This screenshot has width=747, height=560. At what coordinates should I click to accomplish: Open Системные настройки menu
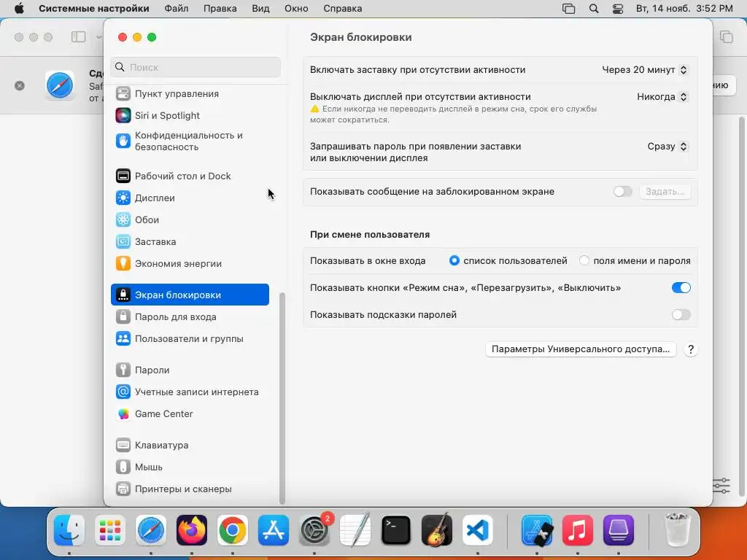(94, 9)
